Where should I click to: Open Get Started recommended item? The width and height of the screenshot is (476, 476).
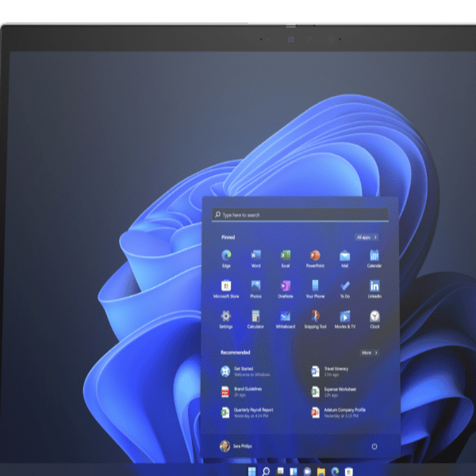pos(246,371)
